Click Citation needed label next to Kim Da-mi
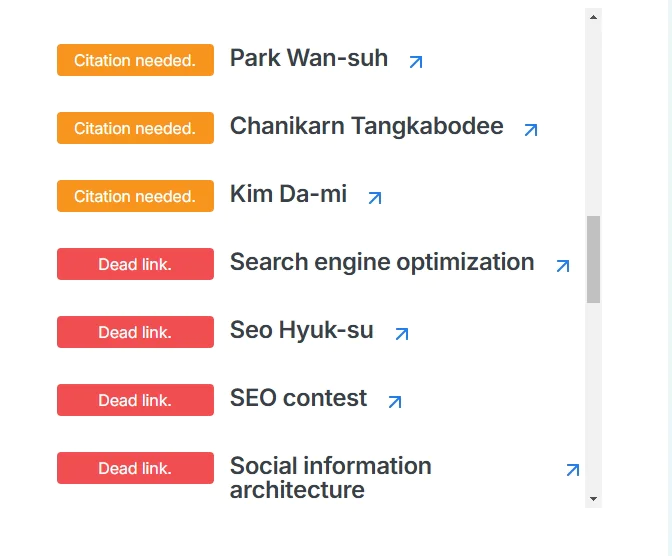 [135, 196]
